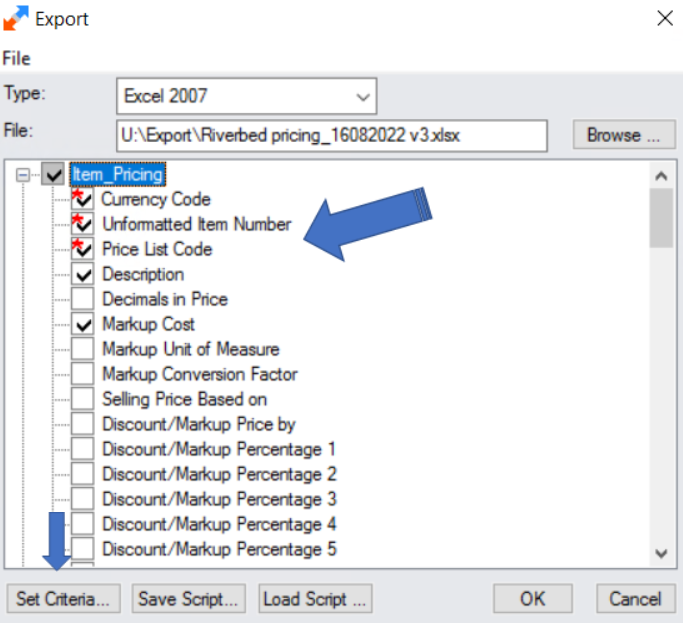Click the Browse button
Viewport: 683px width, 623px height.
point(617,135)
